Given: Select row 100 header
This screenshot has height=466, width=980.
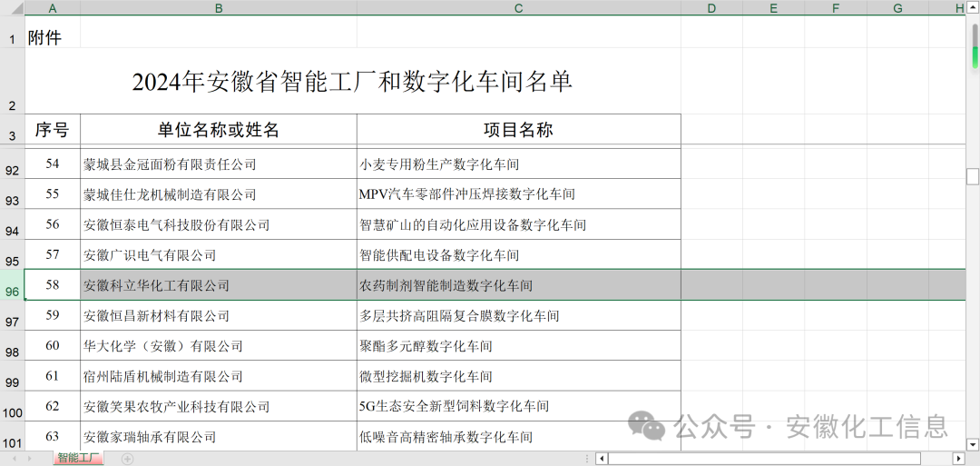Looking at the screenshot, I should pos(13,406).
